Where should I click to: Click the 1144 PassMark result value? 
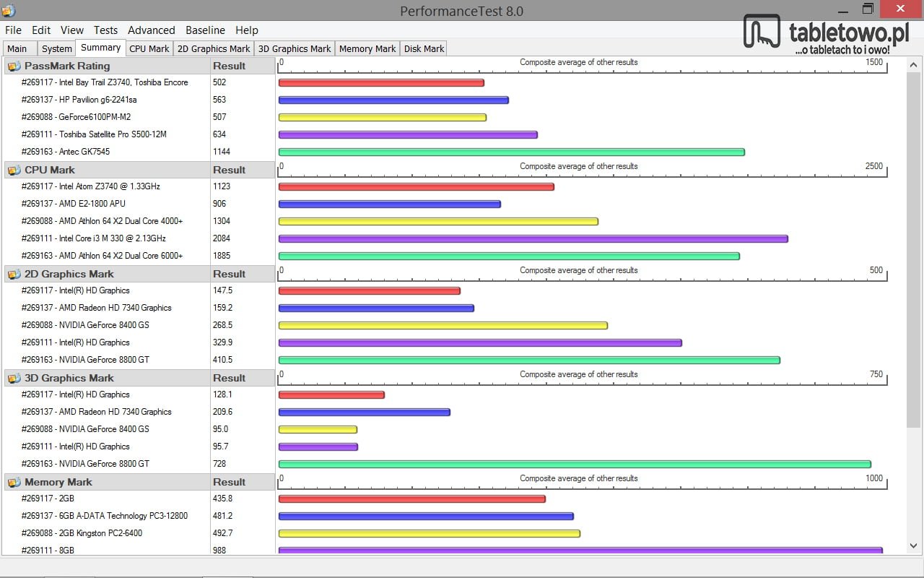pos(222,152)
